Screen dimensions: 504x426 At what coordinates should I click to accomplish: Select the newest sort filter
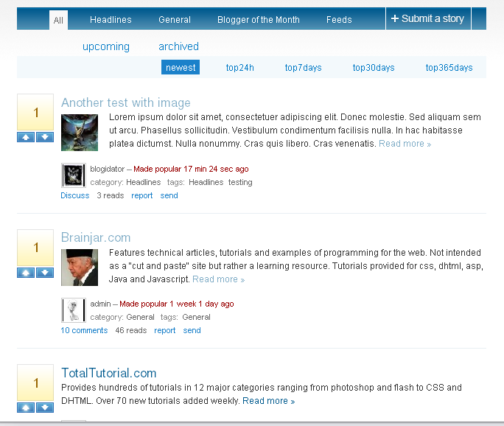coord(181,67)
